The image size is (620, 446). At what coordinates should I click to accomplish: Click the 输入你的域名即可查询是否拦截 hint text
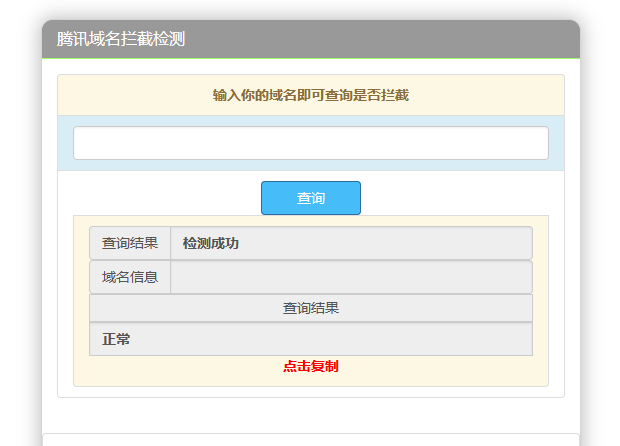(311, 95)
